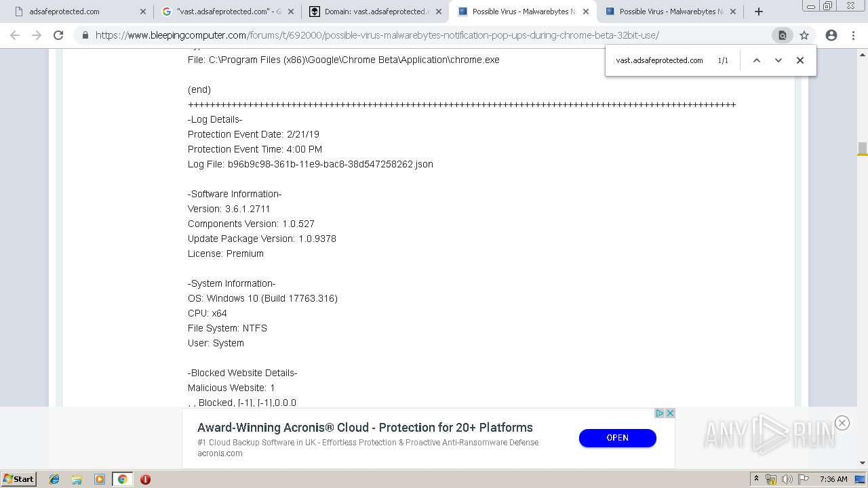This screenshot has width=868, height=488.
Task: Open the Chrome profile account icon
Action: (831, 35)
